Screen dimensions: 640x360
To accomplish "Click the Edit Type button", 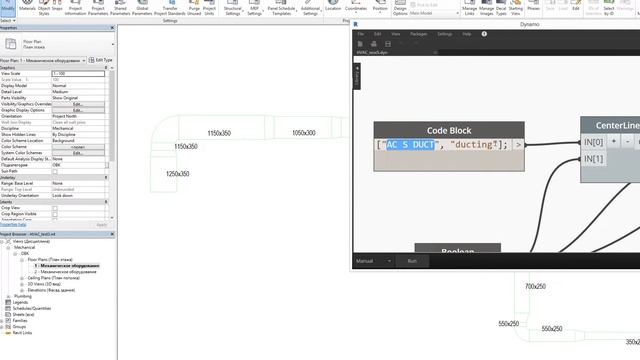I will pyautogui.click(x=100, y=60).
